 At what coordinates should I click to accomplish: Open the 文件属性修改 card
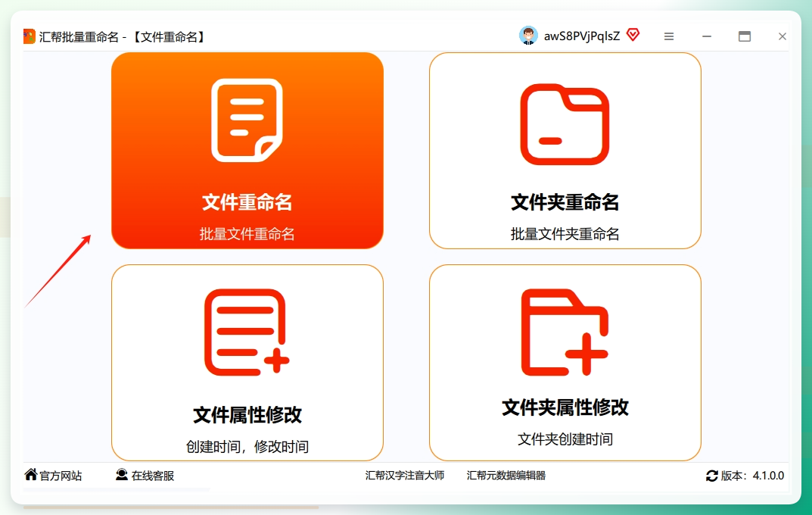pyautogui.click(x=247, y=363)
